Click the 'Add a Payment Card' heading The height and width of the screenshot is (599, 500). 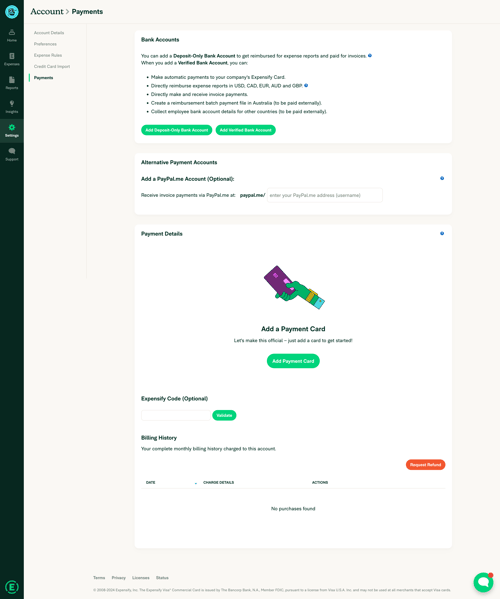293,329
